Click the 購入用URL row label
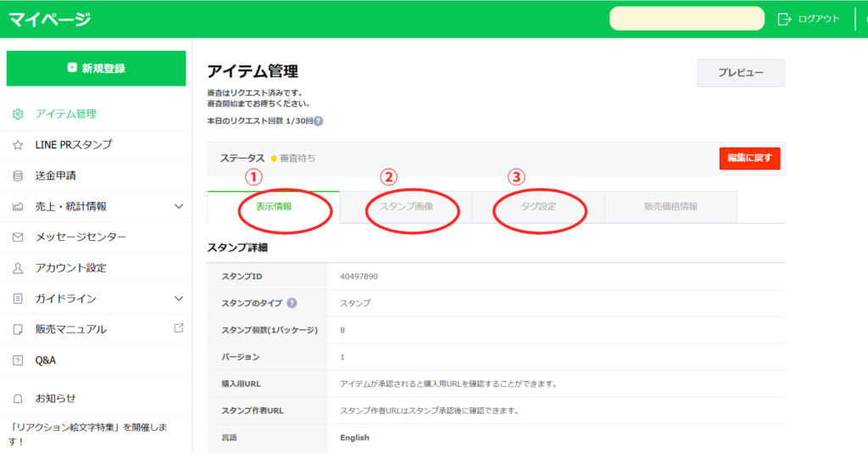 pyautogui.click(x=241, y=383)
